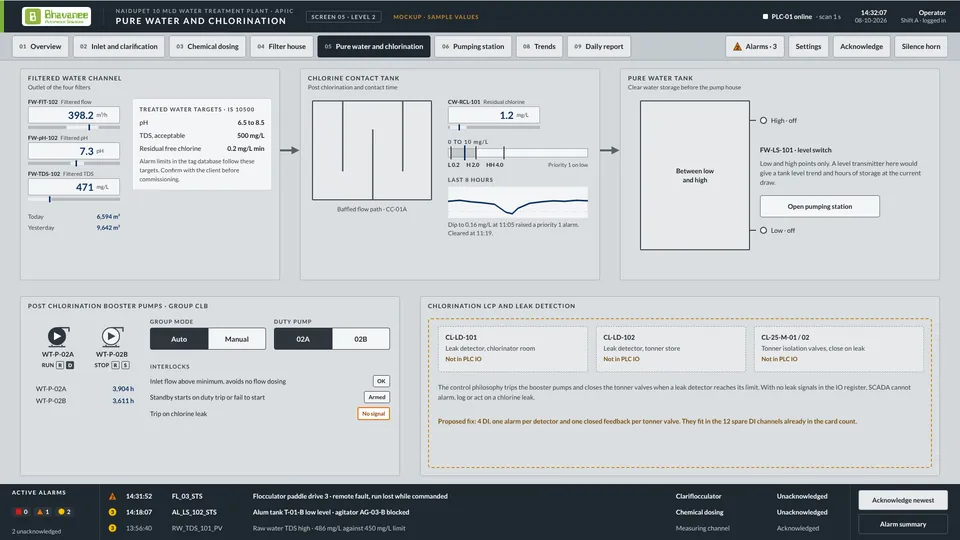Click the arrow from filtered channel to contact tank

tap(290, 150)
